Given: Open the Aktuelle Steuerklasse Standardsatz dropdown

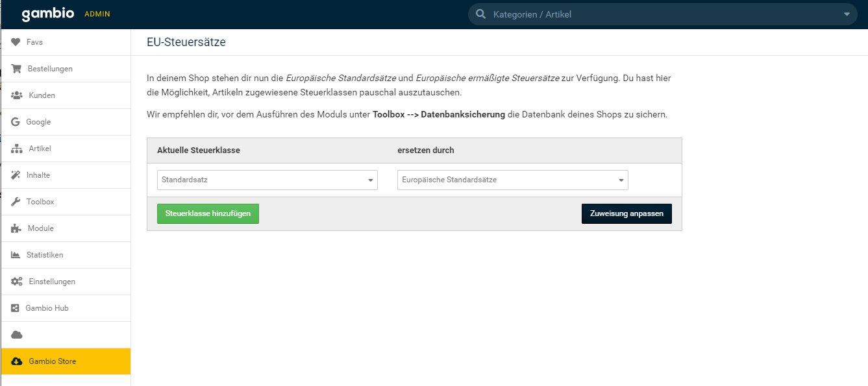Looking at the screenshot, I should (267, 180).
